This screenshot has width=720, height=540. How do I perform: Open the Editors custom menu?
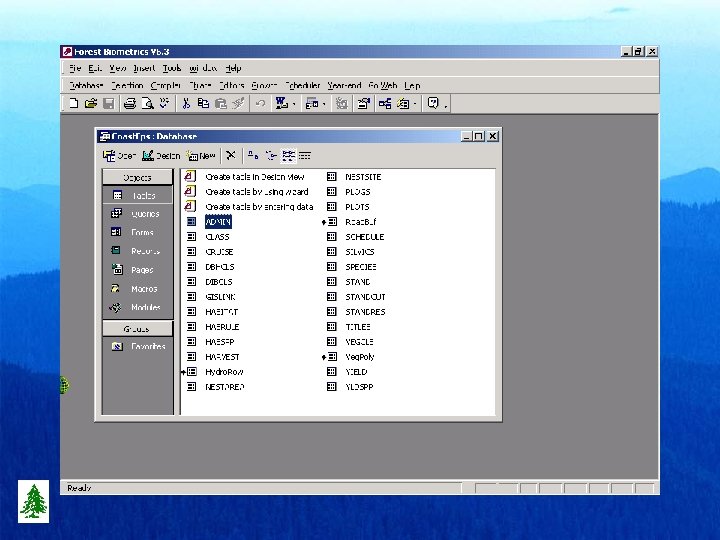coord(232,85)
